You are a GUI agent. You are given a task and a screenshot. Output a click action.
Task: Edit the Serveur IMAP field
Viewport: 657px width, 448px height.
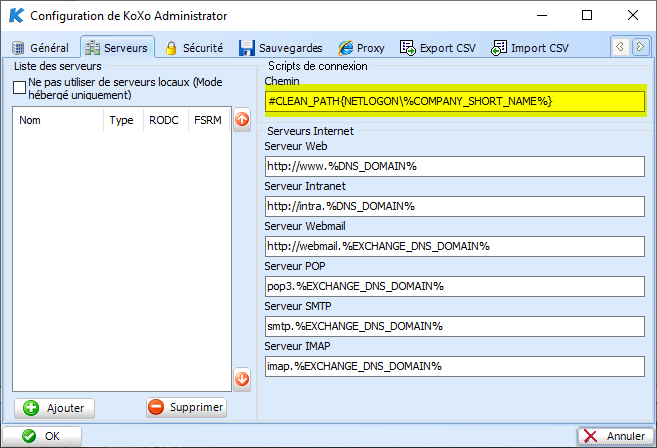tap(455, 366)
